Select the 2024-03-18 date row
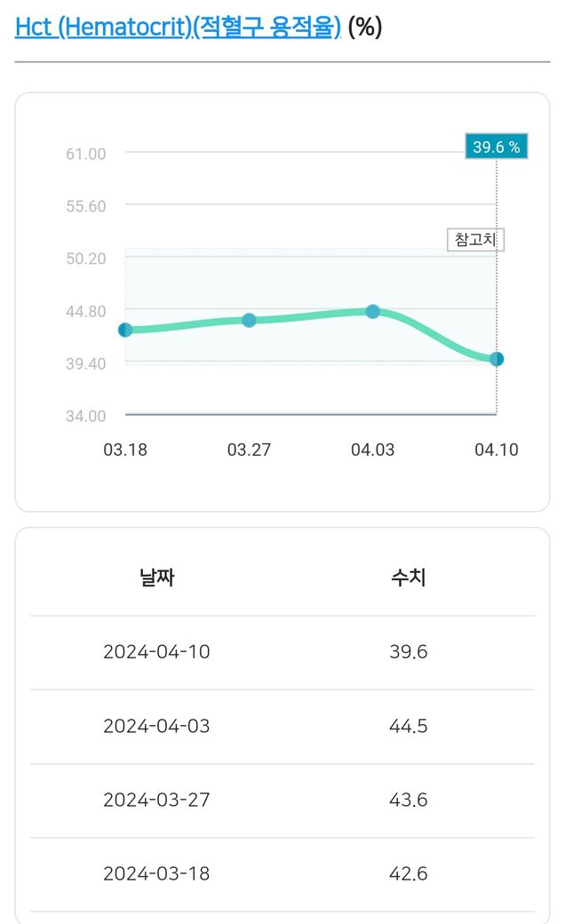The height and width of the screenshot is (924, 565). pos(156,873)
